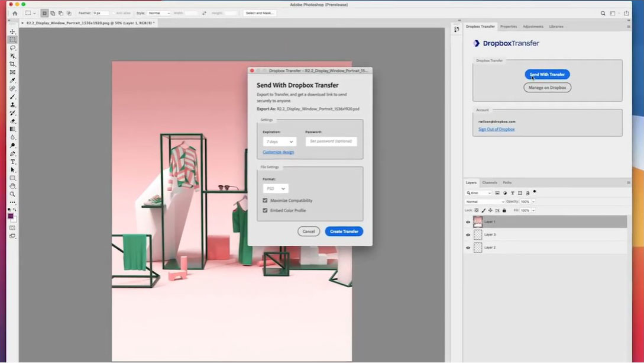Open the Format PSD dropdown

[x=275, y=188]
